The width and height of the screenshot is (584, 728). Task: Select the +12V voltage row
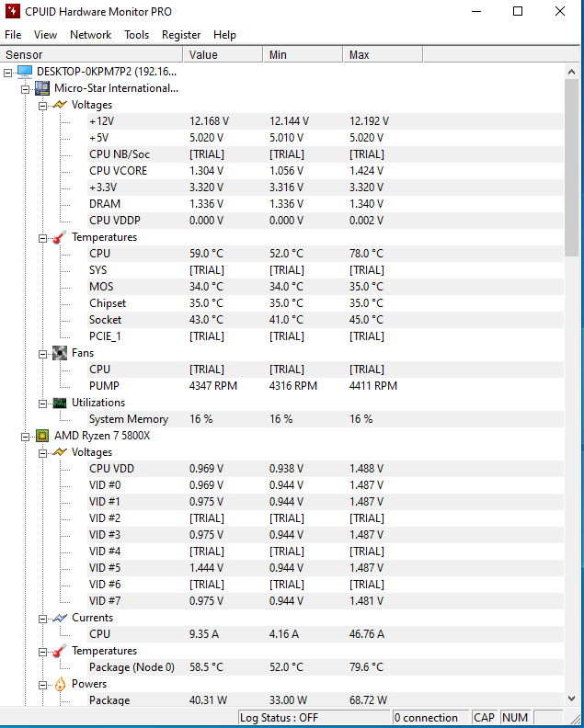pos(326,121)
